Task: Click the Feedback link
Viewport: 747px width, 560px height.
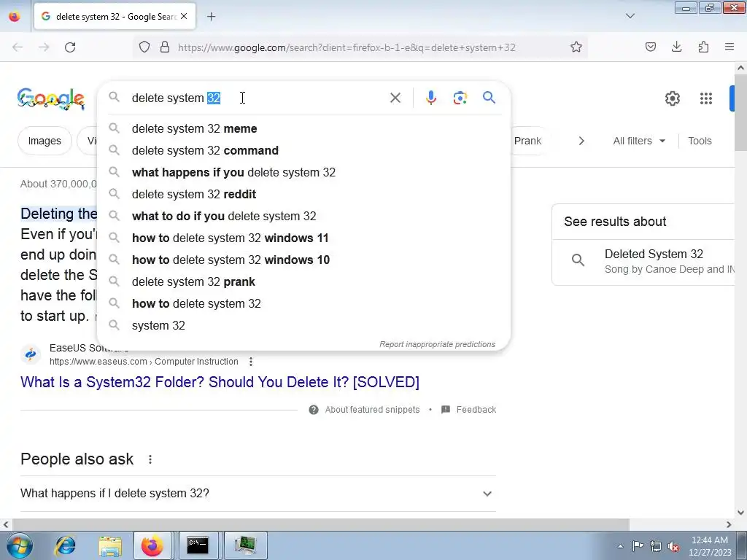Action: (x=476, y=410)
